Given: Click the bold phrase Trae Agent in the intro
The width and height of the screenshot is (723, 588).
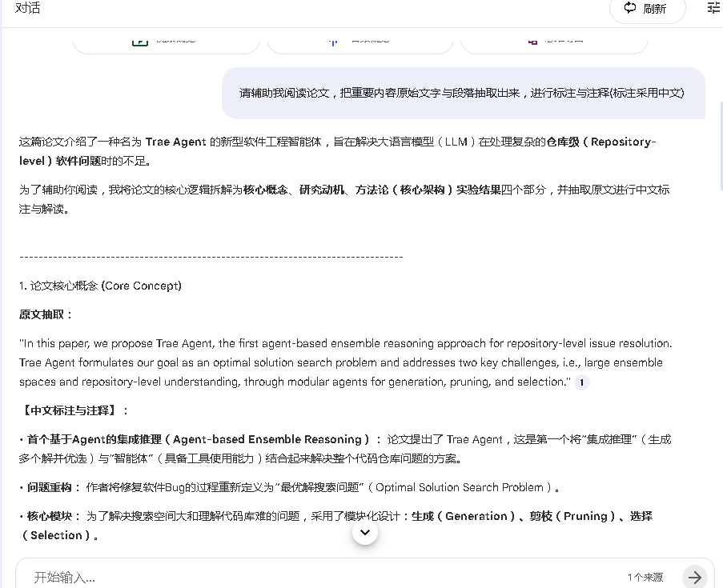Looking at the screenshot, I should coord(175,142).
